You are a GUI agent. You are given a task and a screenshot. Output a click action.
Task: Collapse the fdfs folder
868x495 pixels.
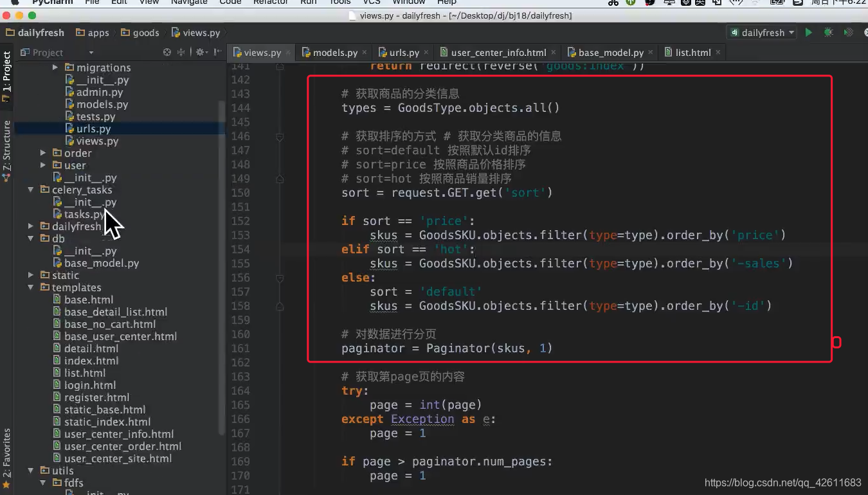click(43, 483)
